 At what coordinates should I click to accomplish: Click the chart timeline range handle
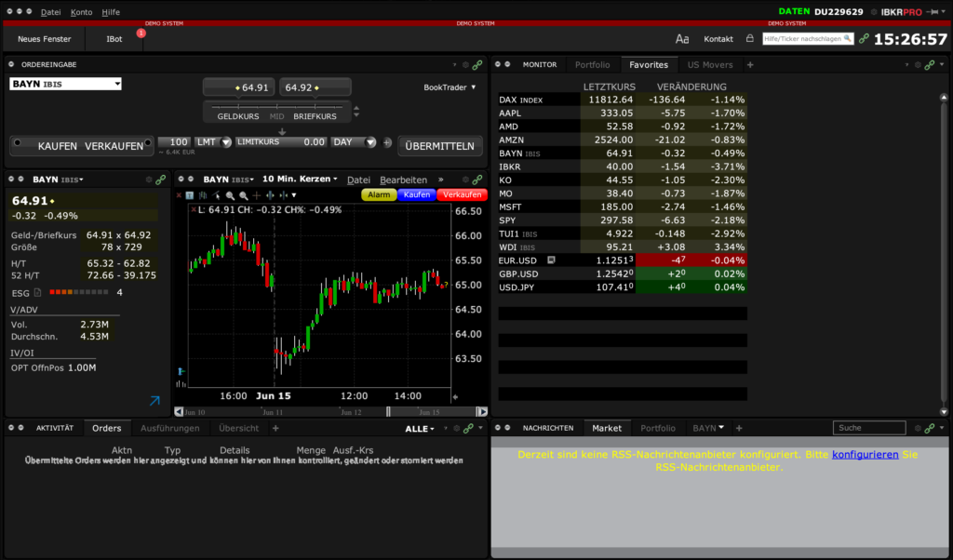pos(388,412)
